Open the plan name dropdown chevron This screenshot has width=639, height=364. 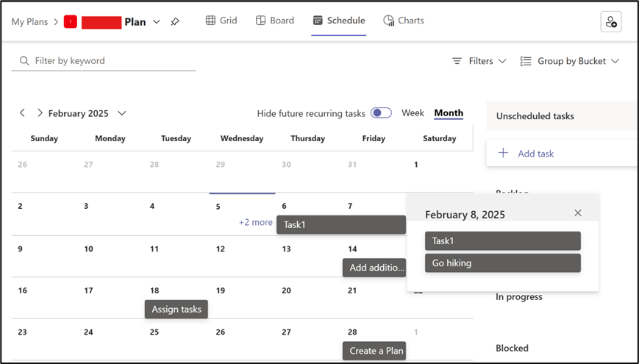click(157, 21)
